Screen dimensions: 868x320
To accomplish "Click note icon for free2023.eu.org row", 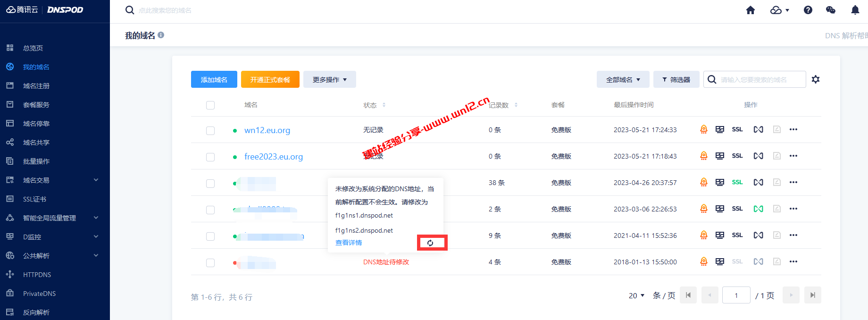I will (x=777, y=156).
